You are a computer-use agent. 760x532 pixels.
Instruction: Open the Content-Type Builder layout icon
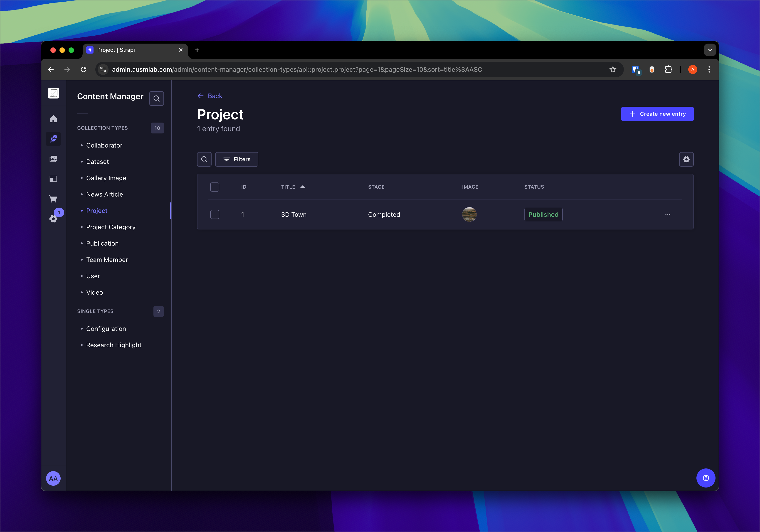[53, 179]
